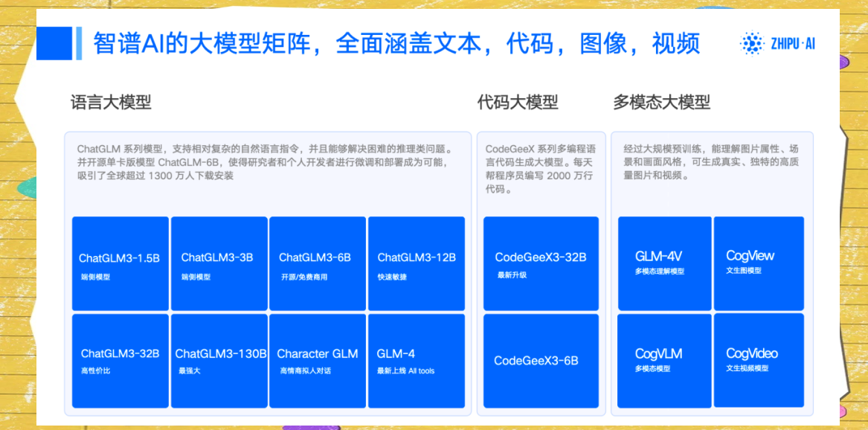The image size is (868, 430).
Task: Select the ChatGLM3-3B model card
Action: 219,263
